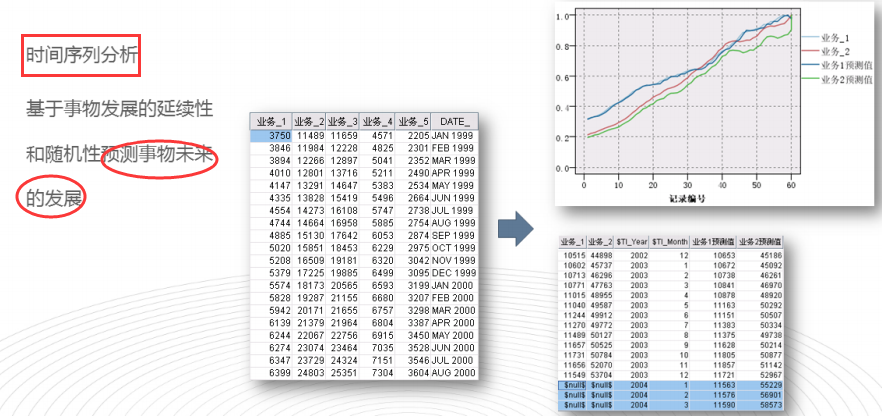The height and width of the screenshot is (416, 882).
Task: Select the 时间序列分析 heading text
Action: [82, 55]
